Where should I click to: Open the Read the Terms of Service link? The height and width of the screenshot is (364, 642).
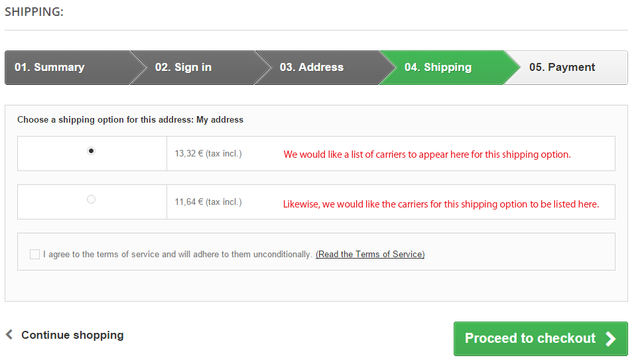tap(370, 254)
